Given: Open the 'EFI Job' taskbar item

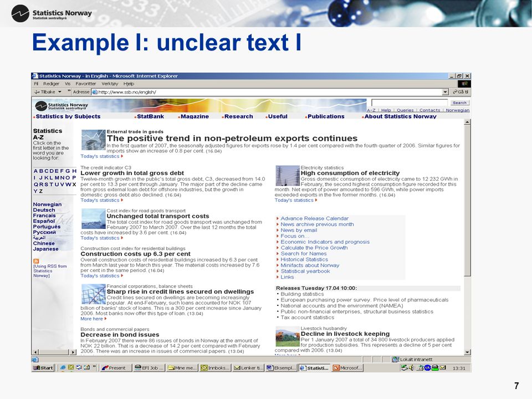Looking at the screenshot, I should (149, 368).
